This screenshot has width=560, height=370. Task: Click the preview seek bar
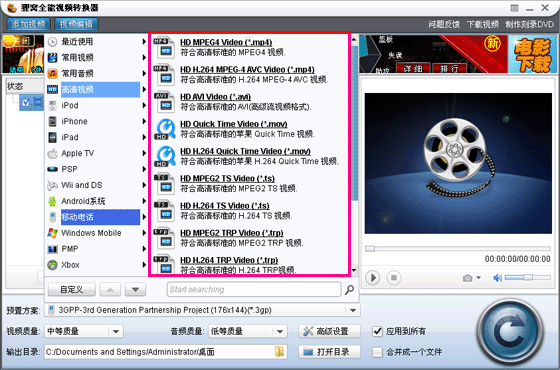pyautogui.click(x=458, y=249)
